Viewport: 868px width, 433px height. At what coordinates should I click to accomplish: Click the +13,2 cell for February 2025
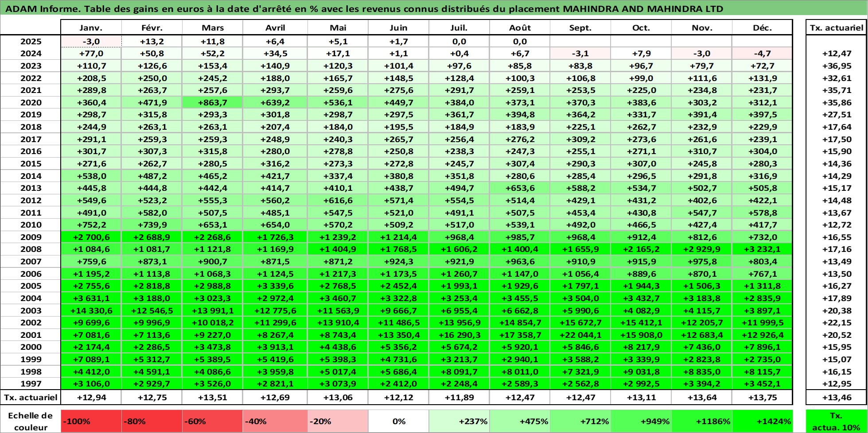point(152,42)
